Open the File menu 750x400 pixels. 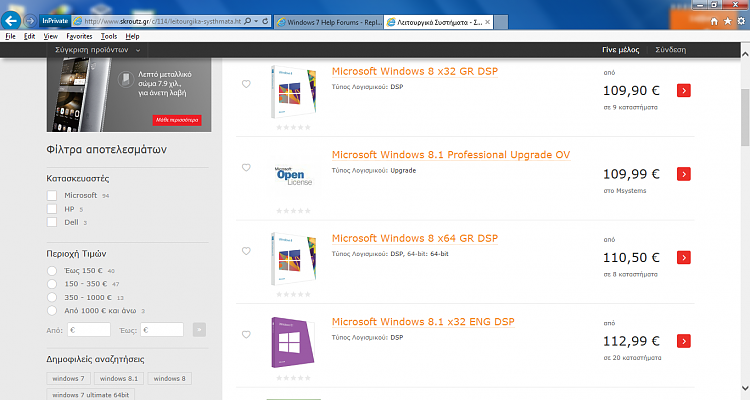tap(10, 36)
